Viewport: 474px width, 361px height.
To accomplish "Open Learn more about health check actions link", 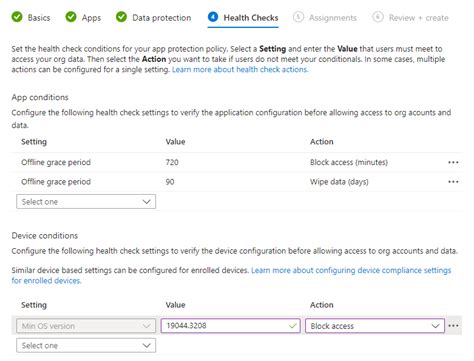I will pos(240,69).
